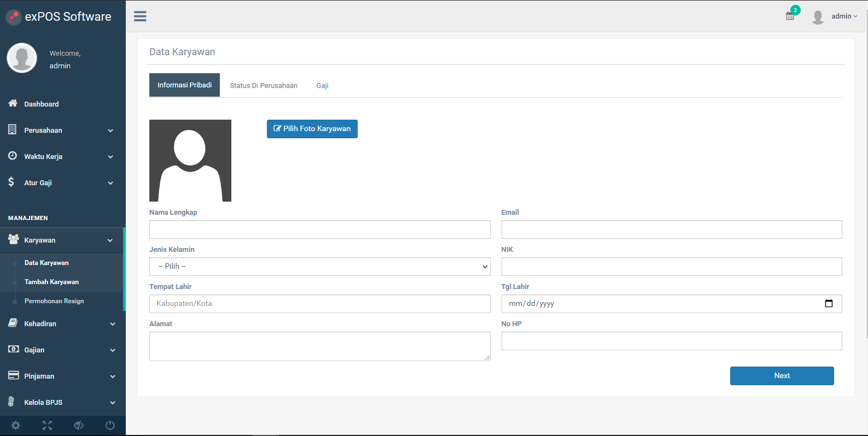The width and height of the screenshot is (868, 436).
Task: Click the Karyawan people icon
Action: (13, 239)
